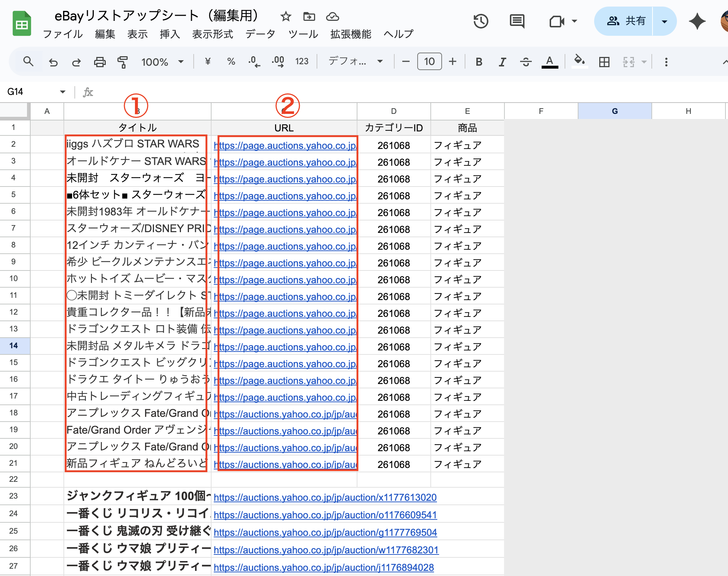Click the Gemini sparkle icon
Viewport: 728px width, 576px height.
[x=697, y=21]
